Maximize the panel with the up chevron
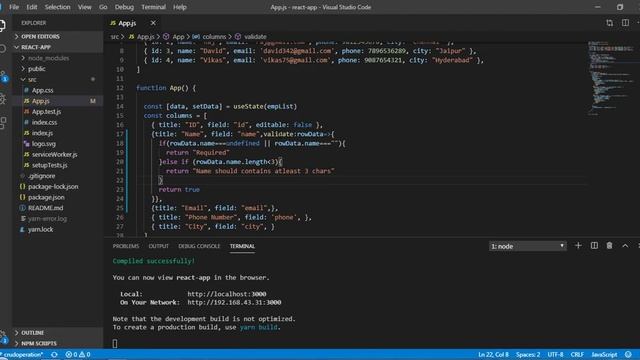 625,246
